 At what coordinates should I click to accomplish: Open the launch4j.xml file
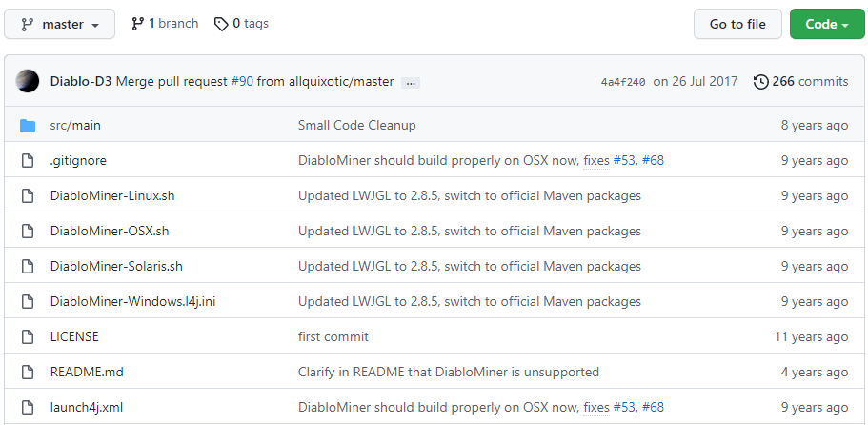(87, 408)
